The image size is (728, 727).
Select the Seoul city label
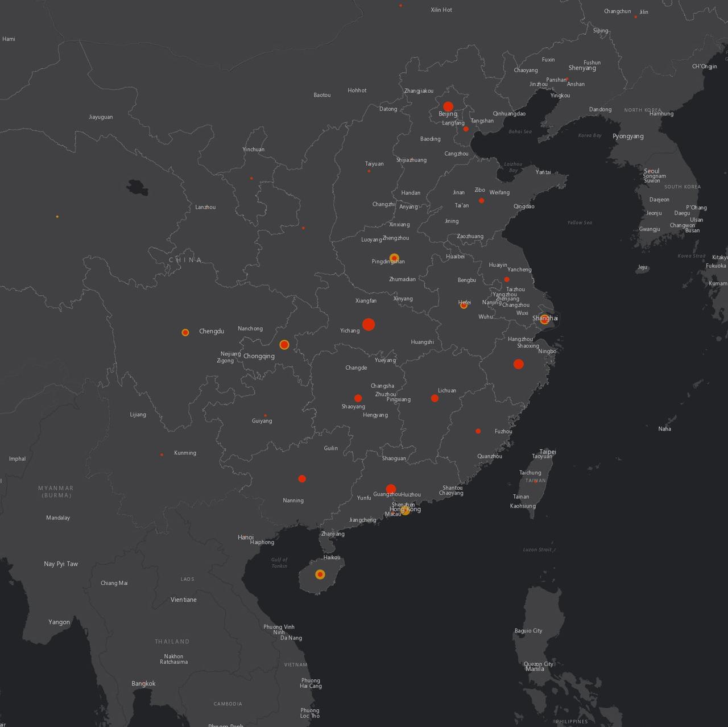tap(652, 171)
